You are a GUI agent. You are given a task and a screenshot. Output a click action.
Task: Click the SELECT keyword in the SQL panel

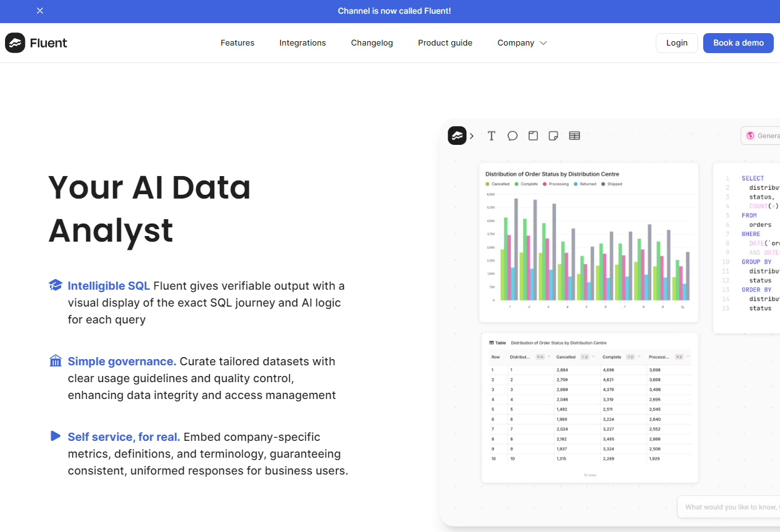pyautogui.click(x=753, y=179)
